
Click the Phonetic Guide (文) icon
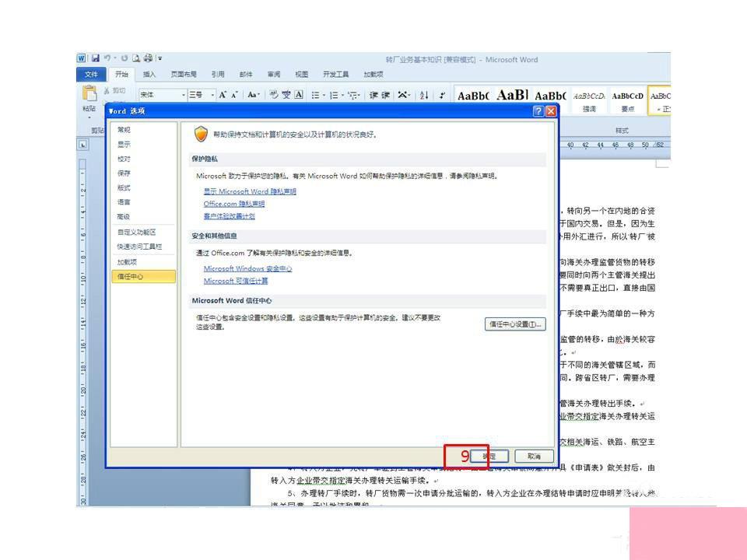click(x=286, y=95)
